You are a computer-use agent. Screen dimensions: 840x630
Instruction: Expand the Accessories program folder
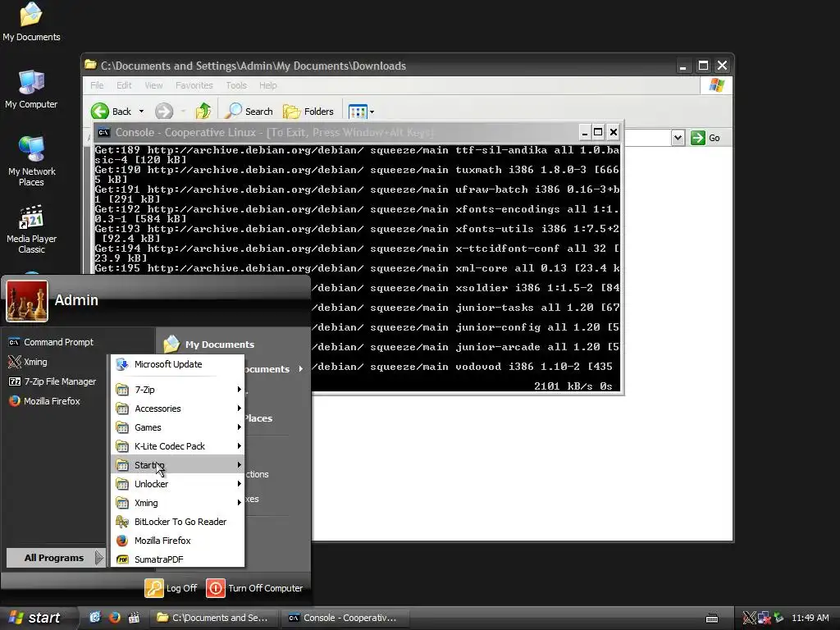point(177,409)
